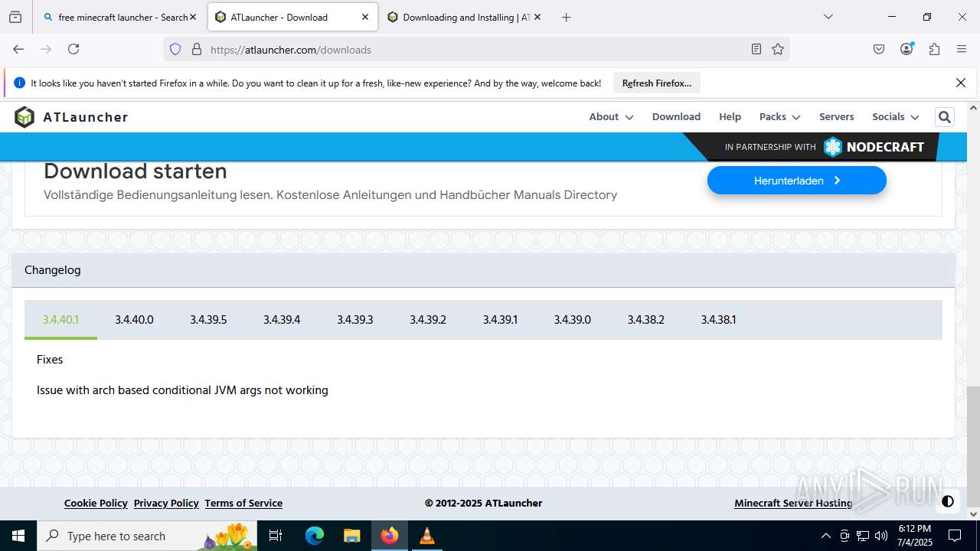Open File Explorer from taskbar
This screenshot has width=980, height=551.
[351, 536]
